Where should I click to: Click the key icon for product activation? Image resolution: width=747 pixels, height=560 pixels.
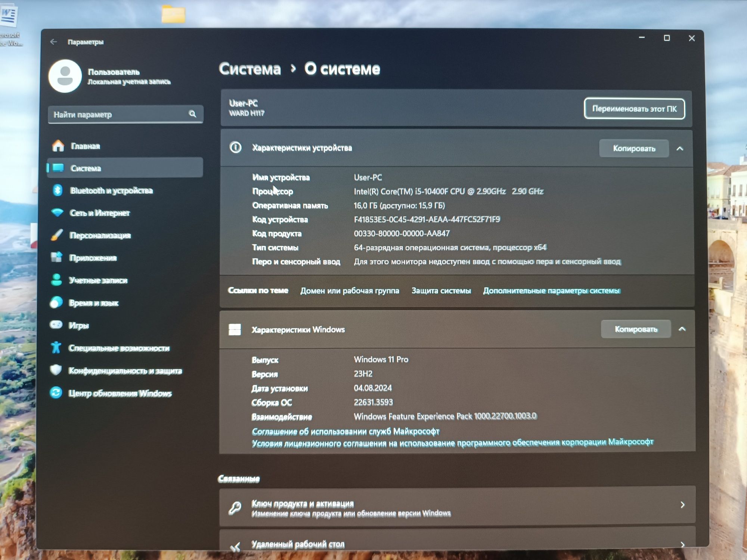click(235, 508)
